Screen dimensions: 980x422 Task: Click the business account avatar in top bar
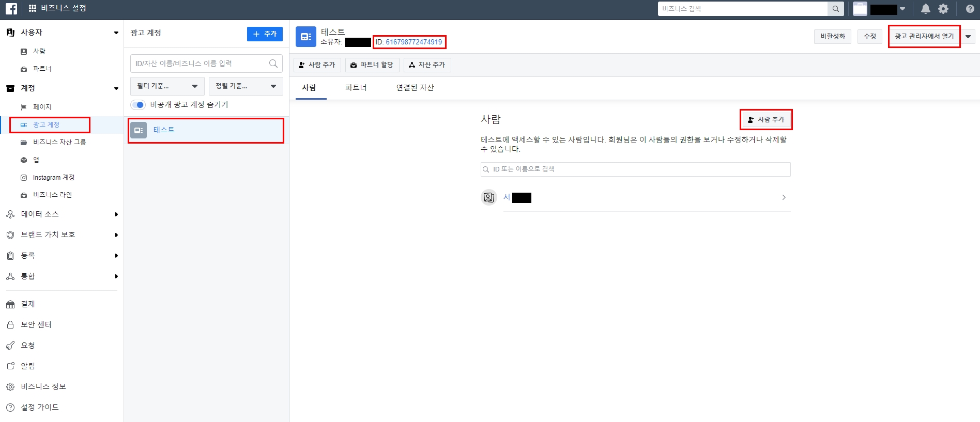point(860,9)
